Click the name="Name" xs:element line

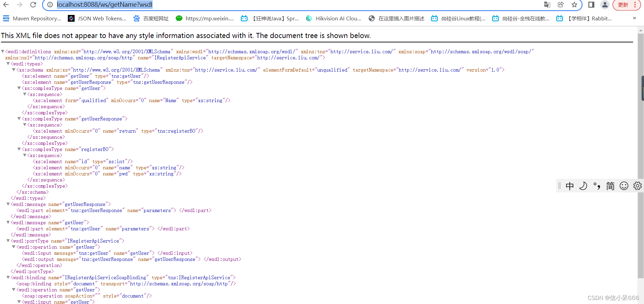pyautogui.click(x=132, y=100)
